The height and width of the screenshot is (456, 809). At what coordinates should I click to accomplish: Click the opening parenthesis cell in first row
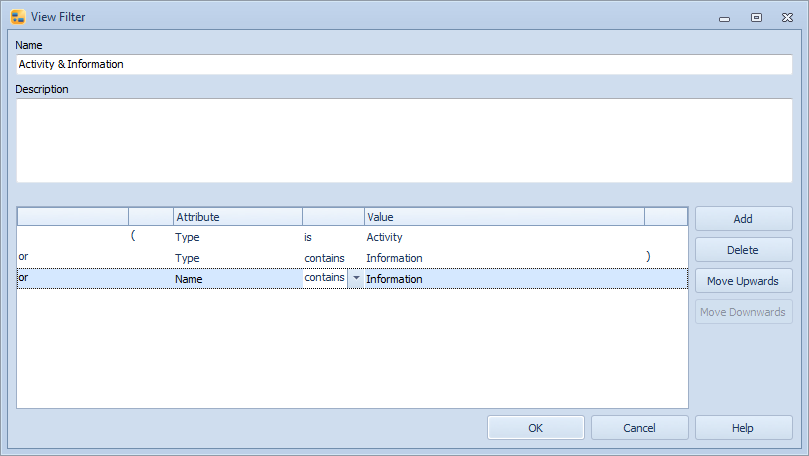tap(133, 237)
